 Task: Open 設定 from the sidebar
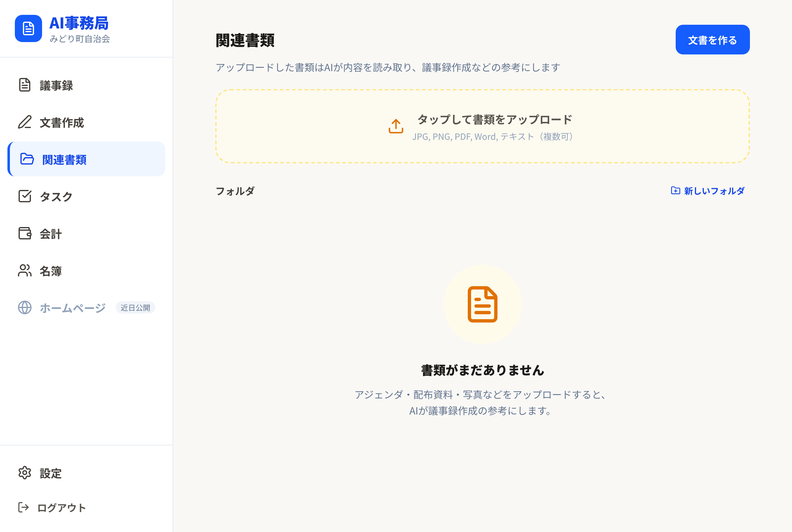click(x=86, y=473)
